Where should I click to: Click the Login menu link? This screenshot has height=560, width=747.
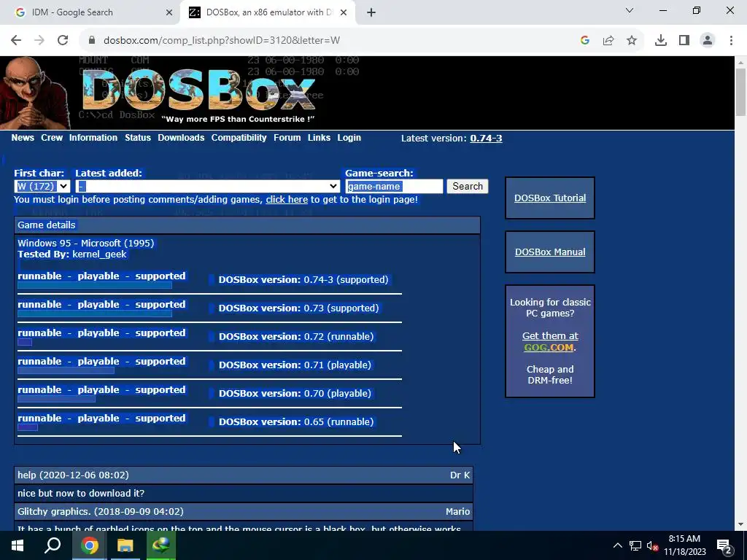[x=349, y=138]
